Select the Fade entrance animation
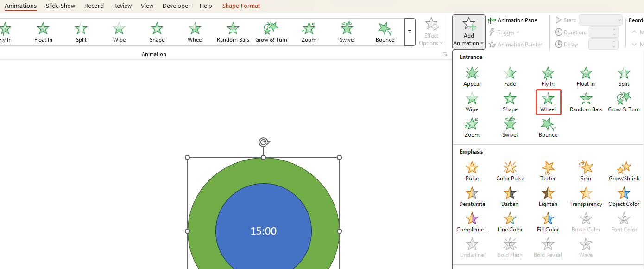This screenshot has width=644, height=269. [510, 76]
